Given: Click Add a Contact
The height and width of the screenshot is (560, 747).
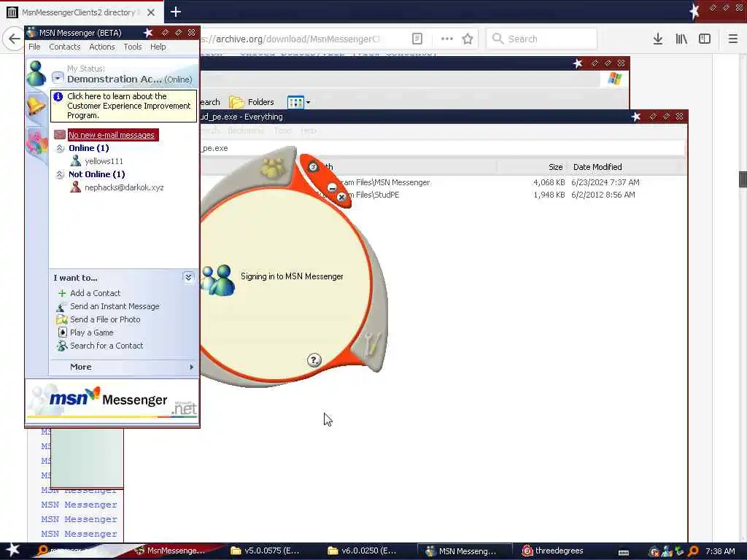Looking at the screenshot, I should click(x=96, y=293).
